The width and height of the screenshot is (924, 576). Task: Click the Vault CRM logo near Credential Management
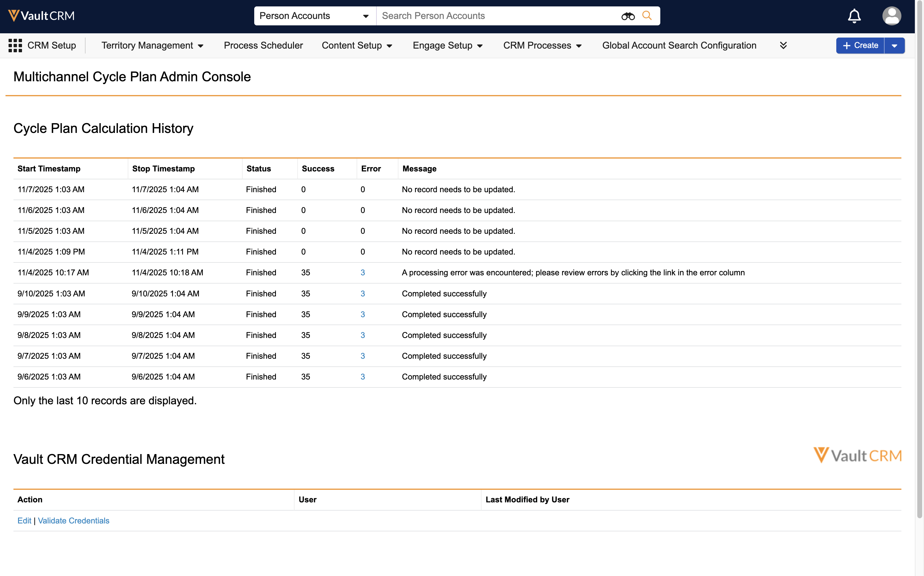[x=857, y=456]
